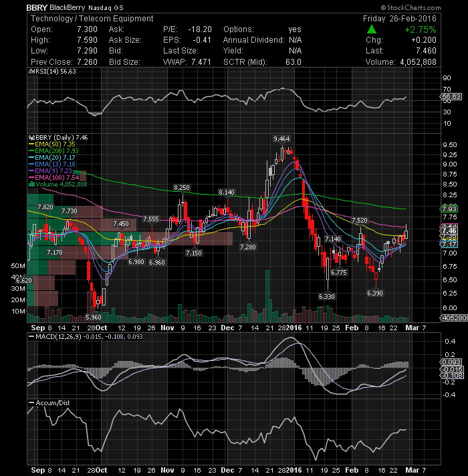The width and height of the screenshot is (468, 476).
Task: Click the -0.108 MACD signal axis tag
Action: [x=452, y=376]
